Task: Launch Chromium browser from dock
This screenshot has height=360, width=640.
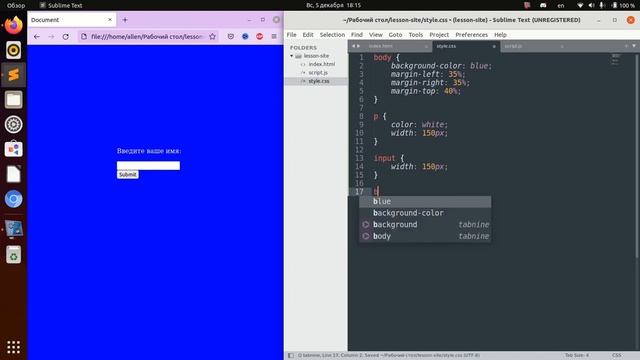Action: (13, 199)
